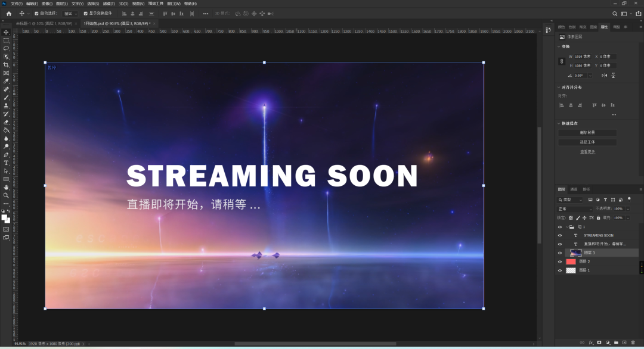
Task: Click the delete layer trash icon
Action: click(x=633, y=342)
